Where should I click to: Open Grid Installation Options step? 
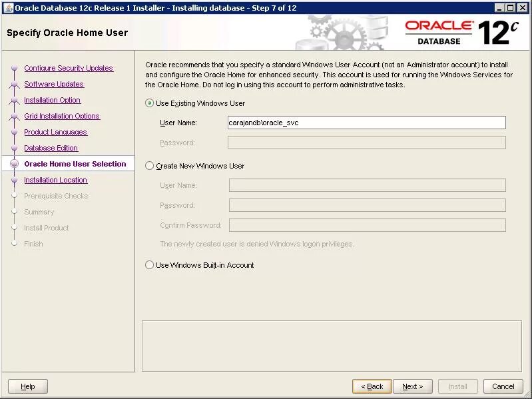click(x=62, y=116)
